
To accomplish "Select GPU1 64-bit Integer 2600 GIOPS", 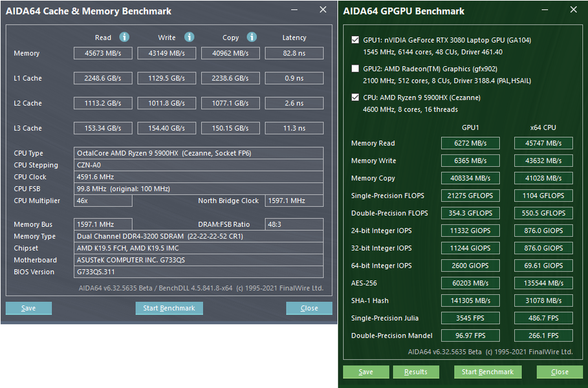I will (x=470, y=265).
